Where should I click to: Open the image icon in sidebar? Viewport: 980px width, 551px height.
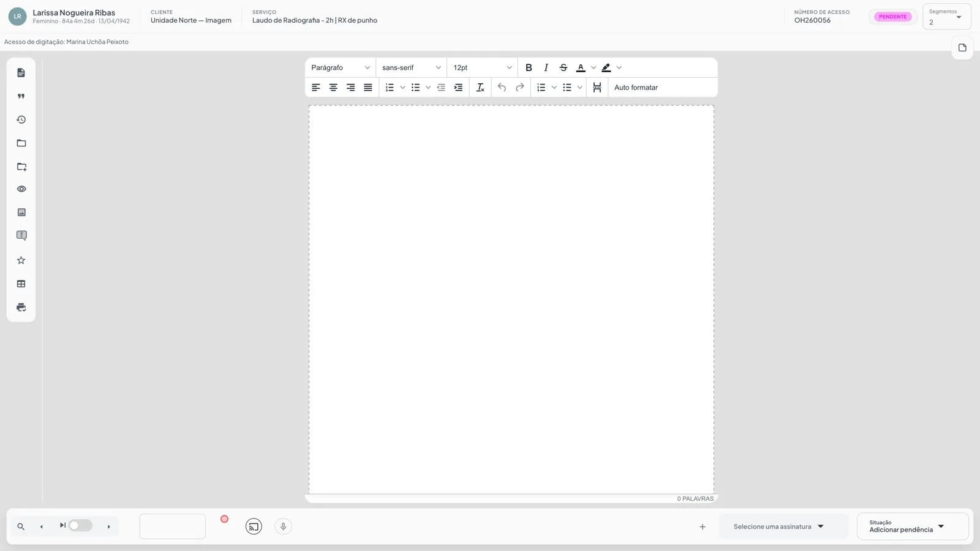[21, 212]
